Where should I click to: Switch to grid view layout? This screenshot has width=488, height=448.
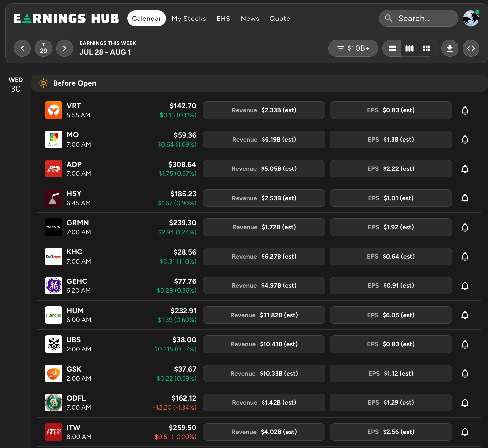[427, 48]
